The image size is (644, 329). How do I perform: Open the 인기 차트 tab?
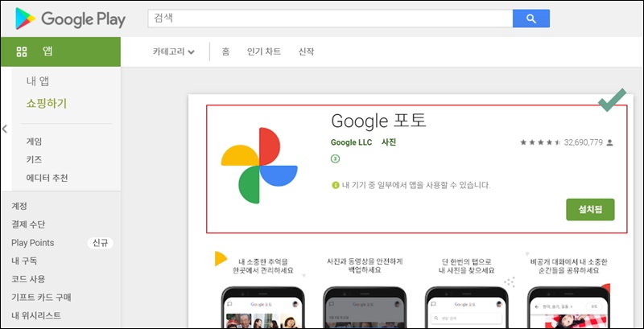(x=264, y=51)
